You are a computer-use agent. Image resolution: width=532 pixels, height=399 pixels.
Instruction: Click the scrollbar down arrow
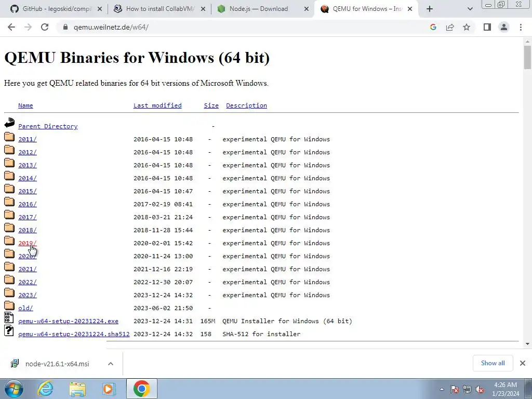click(527, 344)
